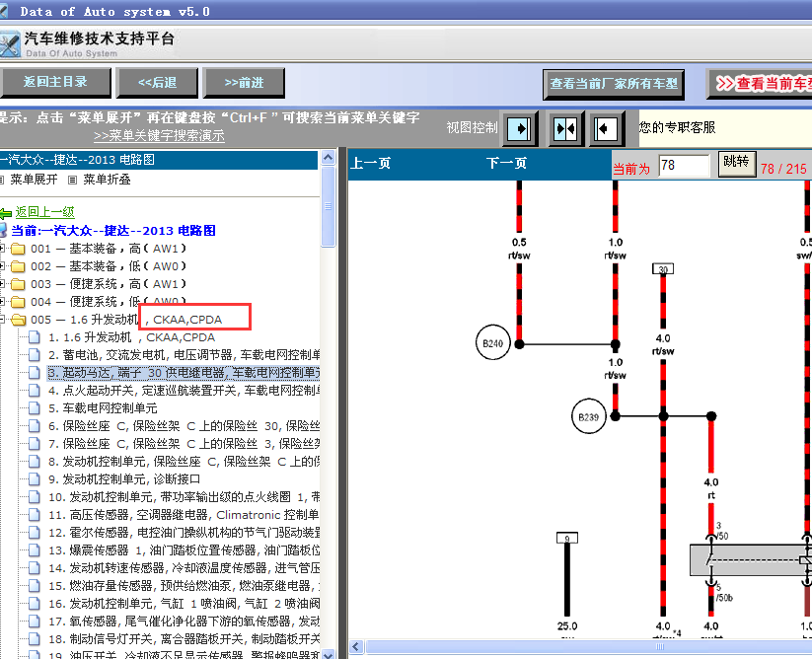Collapse the 005 1.6 升发动机 folder
Viewport: 812px width, 659px height.
[x=2, y=320]
